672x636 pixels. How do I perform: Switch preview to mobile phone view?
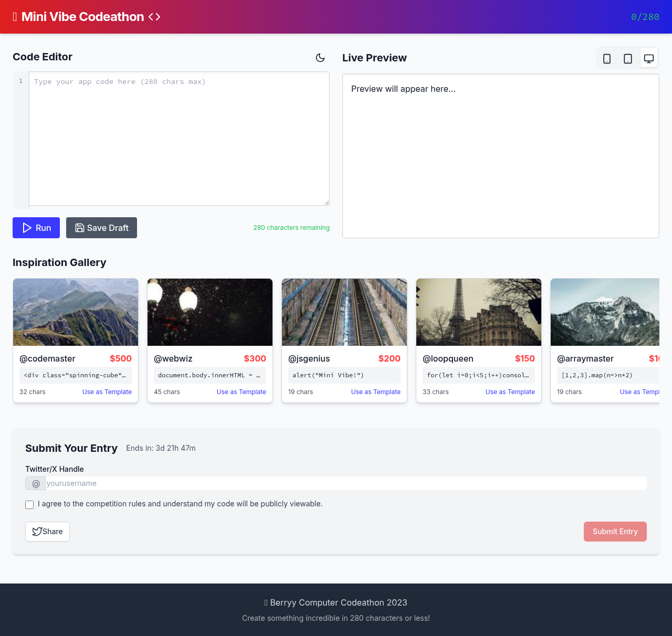606,58
